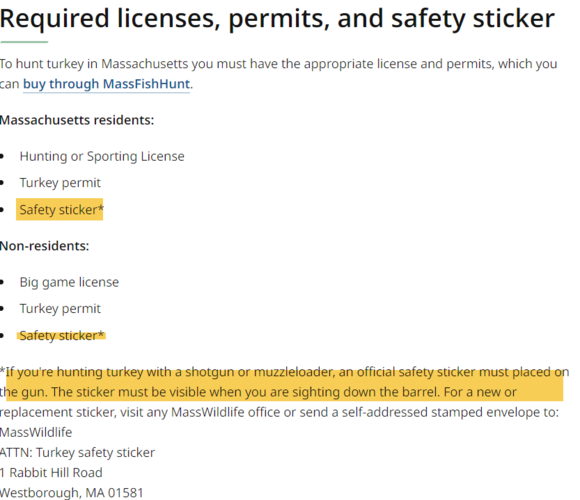580x500 pixels.
Task: Click the MassWildlife address line
Action: click(x=36, y=432)
